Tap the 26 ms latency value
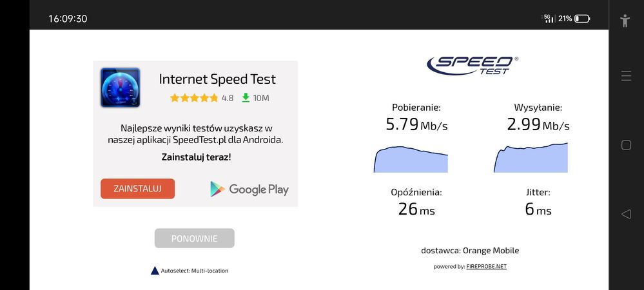Screen dimensions: 644x290 click(x=416, y=209)
